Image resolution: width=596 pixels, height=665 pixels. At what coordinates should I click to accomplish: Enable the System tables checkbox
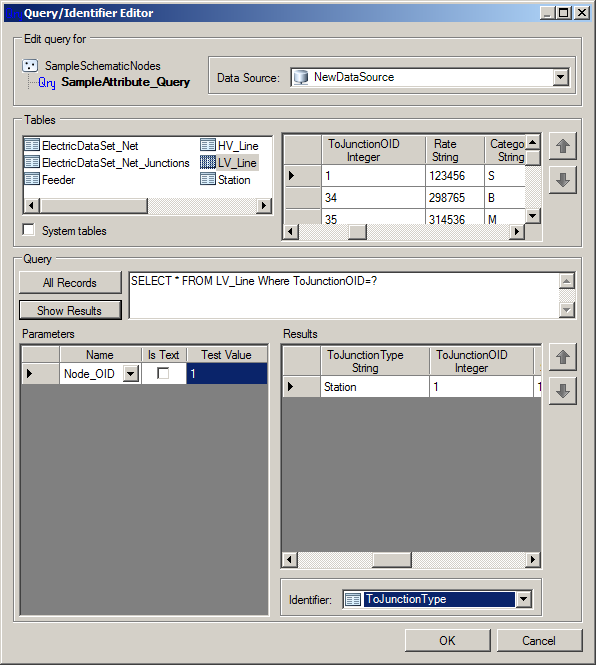click(28, 230)
